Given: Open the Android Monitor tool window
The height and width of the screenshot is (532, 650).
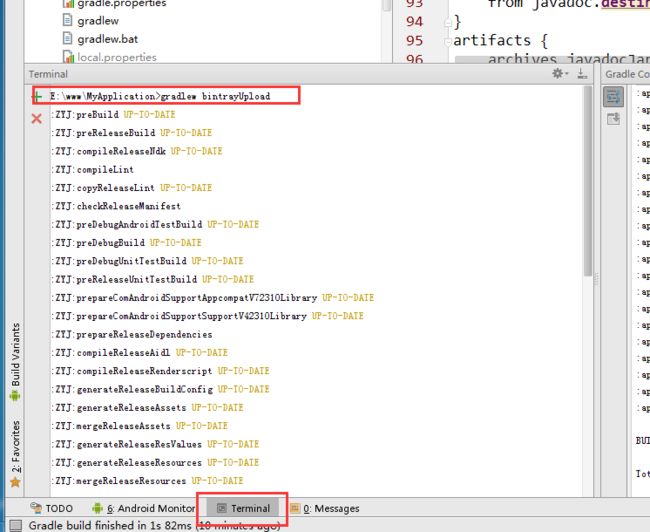Looking at the screenshot, I should tap(143, 508).
